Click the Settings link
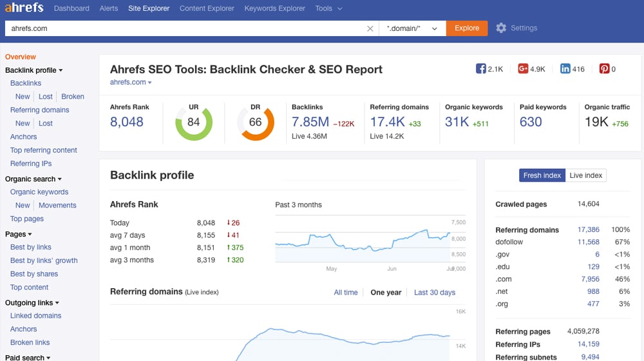Screen dimensions: 644x361 click(524, 28)
